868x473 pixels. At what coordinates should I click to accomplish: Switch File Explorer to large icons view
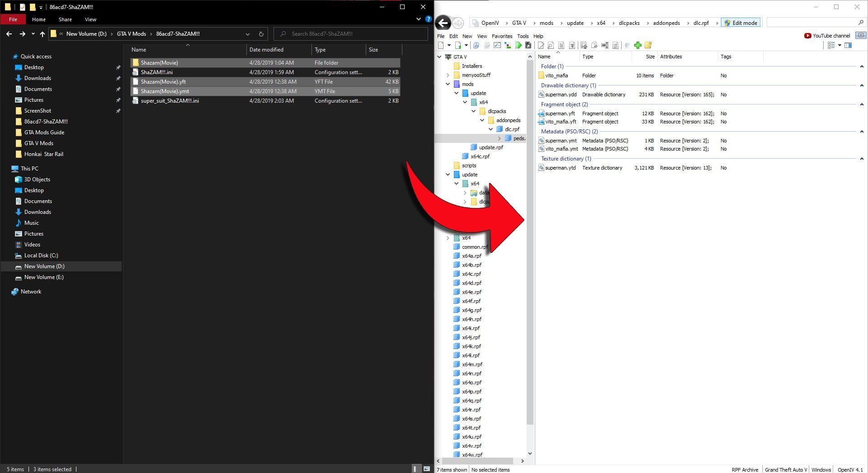tap(426, 469)
